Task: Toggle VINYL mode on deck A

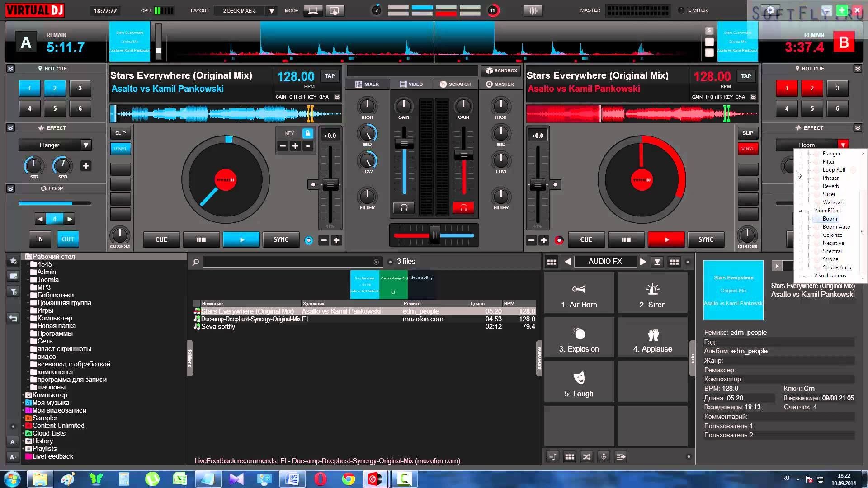Action: 120,149
